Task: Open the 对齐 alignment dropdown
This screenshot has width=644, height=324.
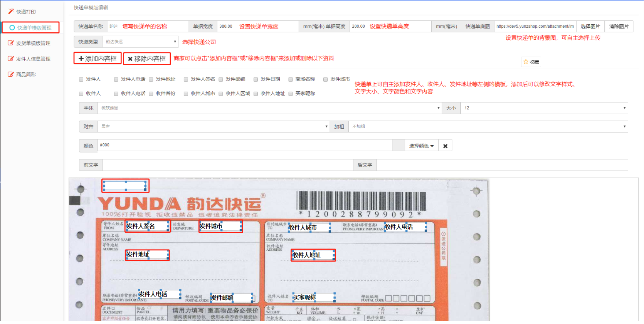Action: point(214,126)
